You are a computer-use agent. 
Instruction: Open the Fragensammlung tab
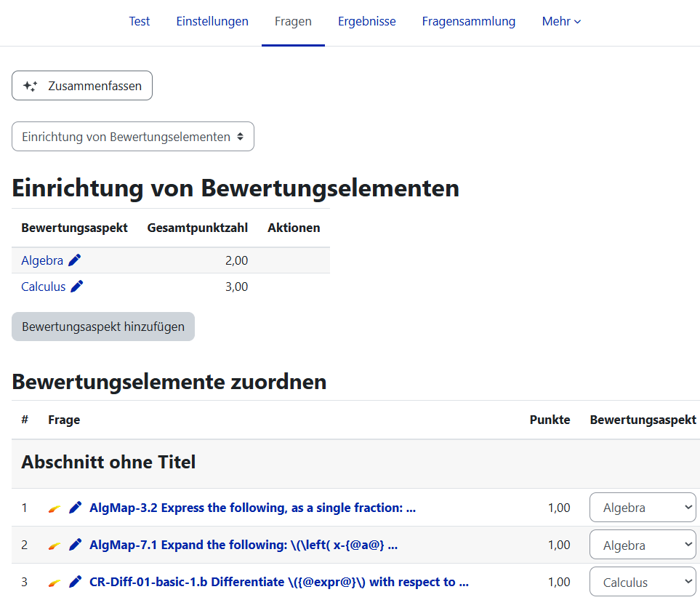468,22
